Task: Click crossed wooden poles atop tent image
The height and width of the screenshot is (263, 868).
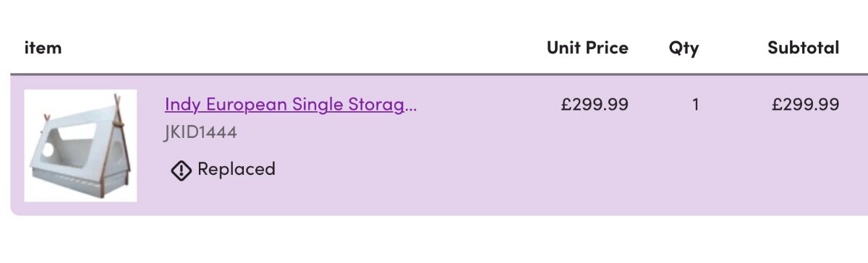Action: (x=117, y=102)
